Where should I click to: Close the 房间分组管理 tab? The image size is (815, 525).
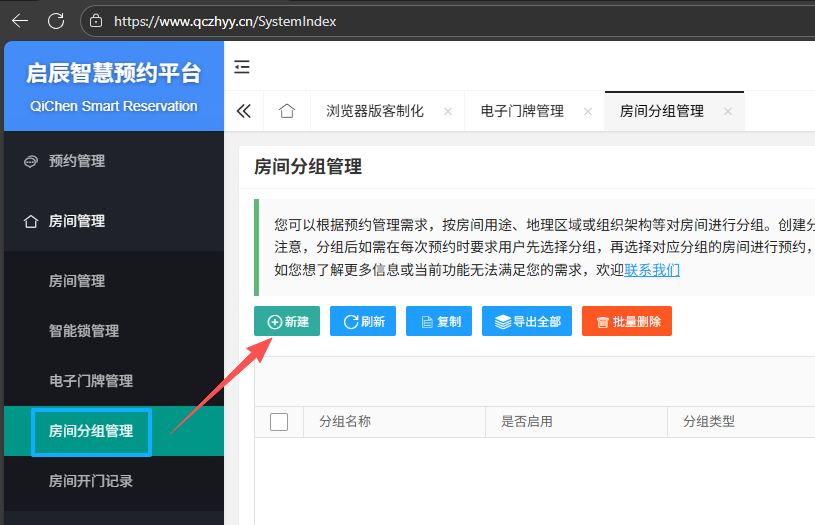pyautogui.click(x=727, y=112)
